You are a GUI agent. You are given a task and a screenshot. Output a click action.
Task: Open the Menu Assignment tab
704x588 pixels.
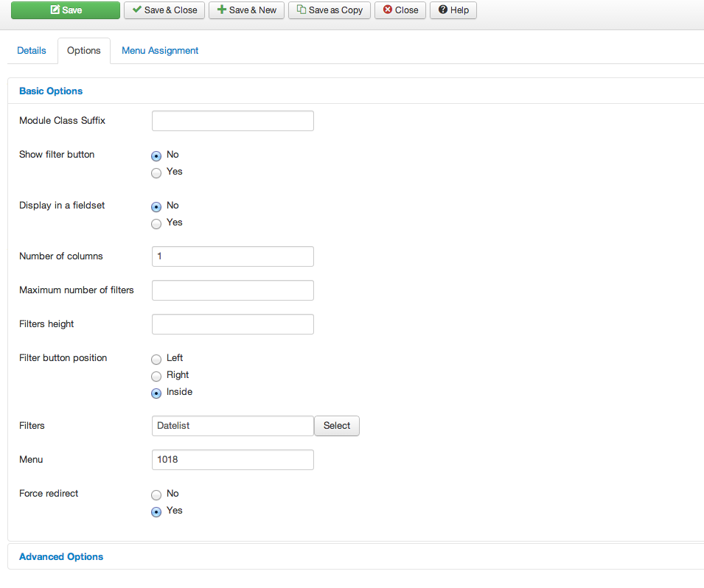click(x=160, y=51)
